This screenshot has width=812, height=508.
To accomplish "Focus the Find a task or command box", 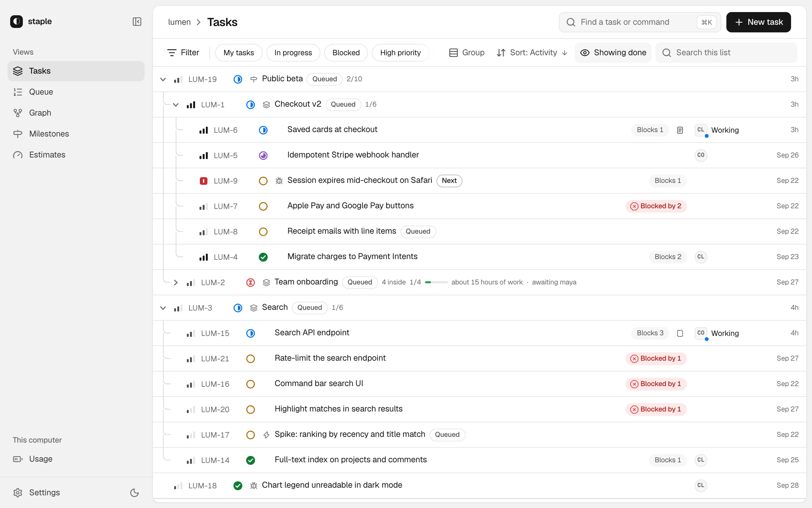I will 640,22.
